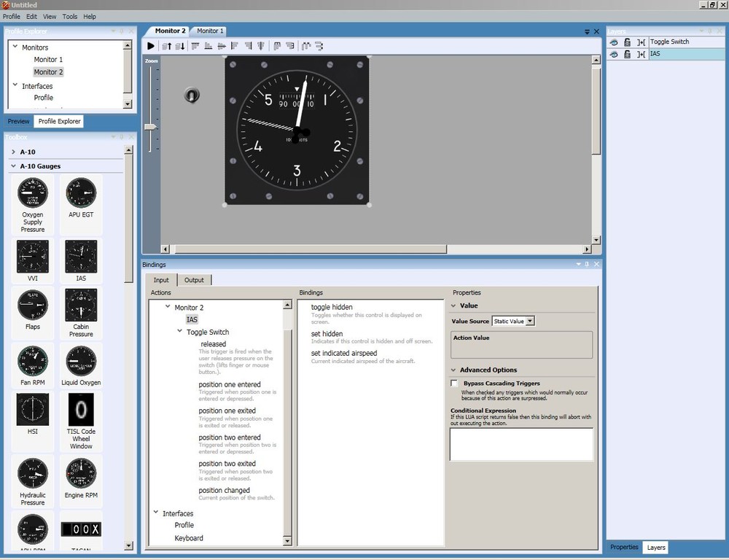Hide the Toggle Switch layer via eye icon
This screenshot has width=729, height=560.
pos(614,42)
